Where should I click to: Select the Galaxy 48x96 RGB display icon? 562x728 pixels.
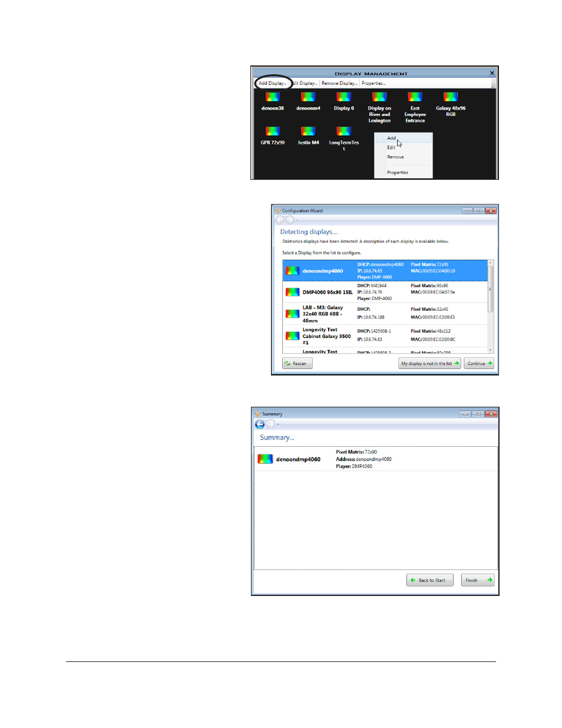click(x=451, y=104)
